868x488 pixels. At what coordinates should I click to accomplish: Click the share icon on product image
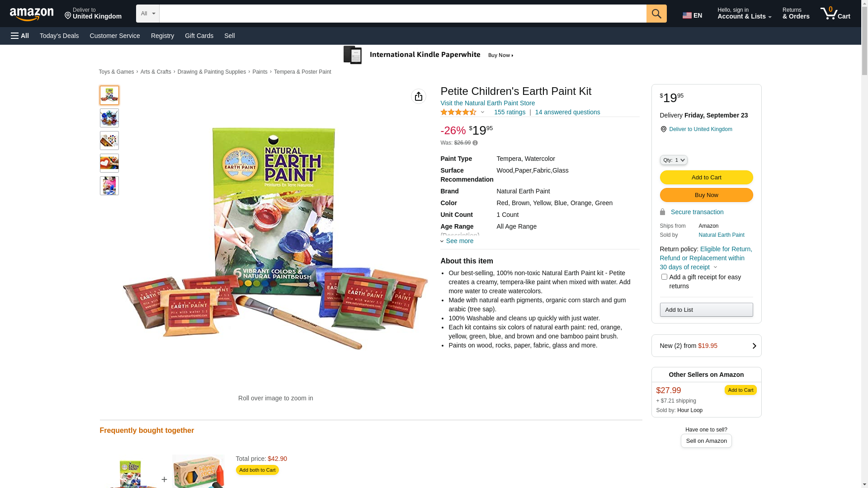coord(419,96)
